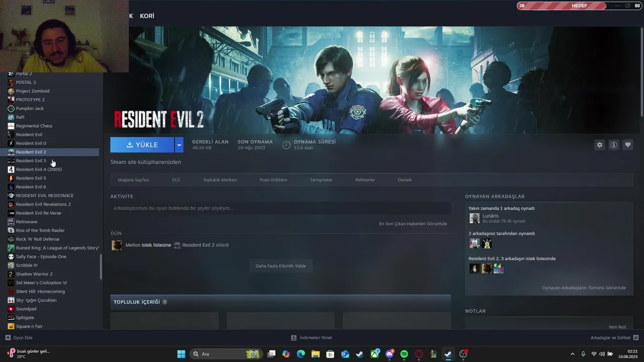Click the activity comment input field
Viewport: 644px width, 362px height.
pyautogui.click(x=281, y=208)
